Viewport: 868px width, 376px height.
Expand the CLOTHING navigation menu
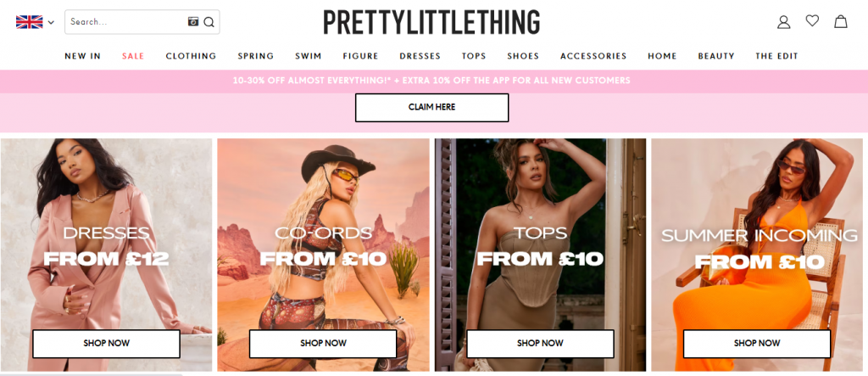point(191,56)
